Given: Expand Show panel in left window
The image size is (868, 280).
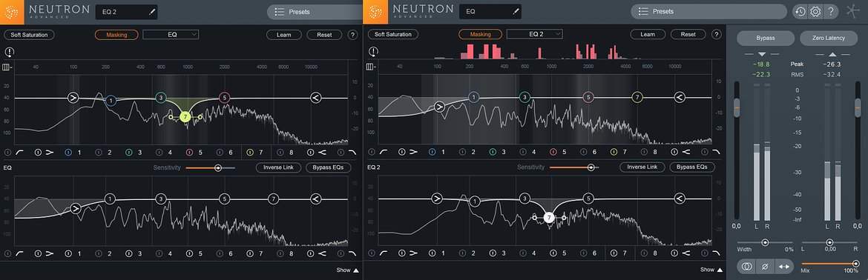Looking at the screenshot, I should coord(348,270).
